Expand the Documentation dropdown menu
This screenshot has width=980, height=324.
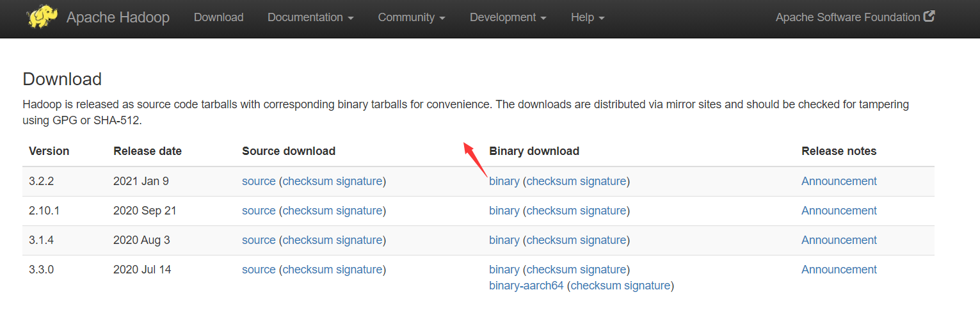pos(310,17)
